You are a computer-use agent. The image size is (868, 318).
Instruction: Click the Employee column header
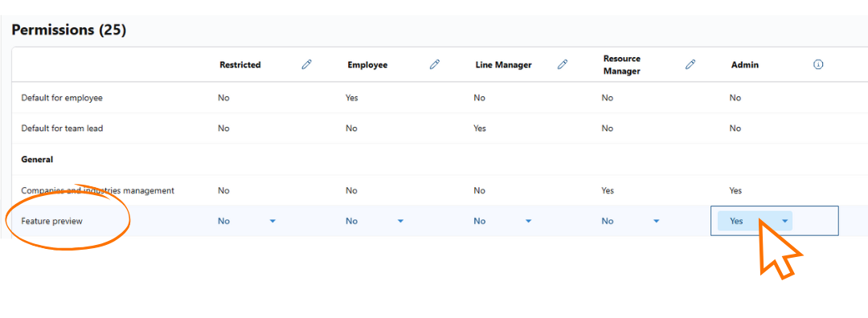(x=367, y=65)
